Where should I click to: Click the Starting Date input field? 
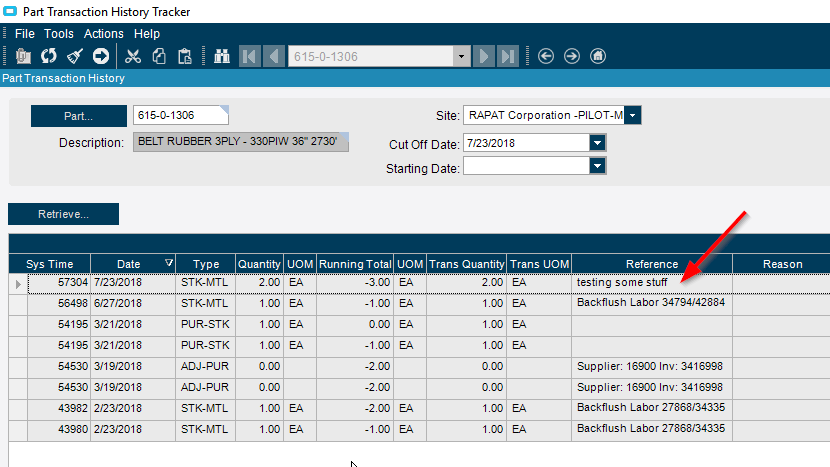click(526, 166)
